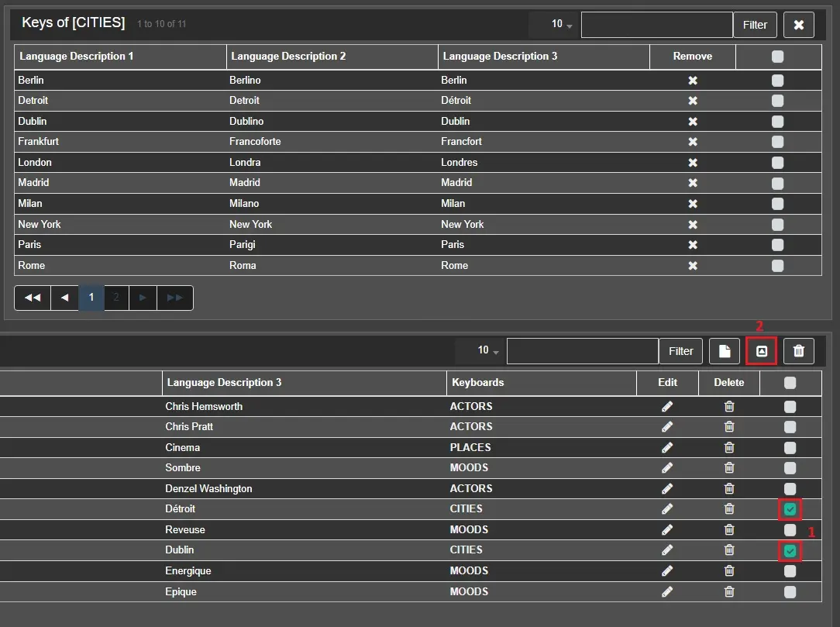Toggle select-all checkbox in the upper table header
The width and height of the screenshot is (840, 627).
777,57
